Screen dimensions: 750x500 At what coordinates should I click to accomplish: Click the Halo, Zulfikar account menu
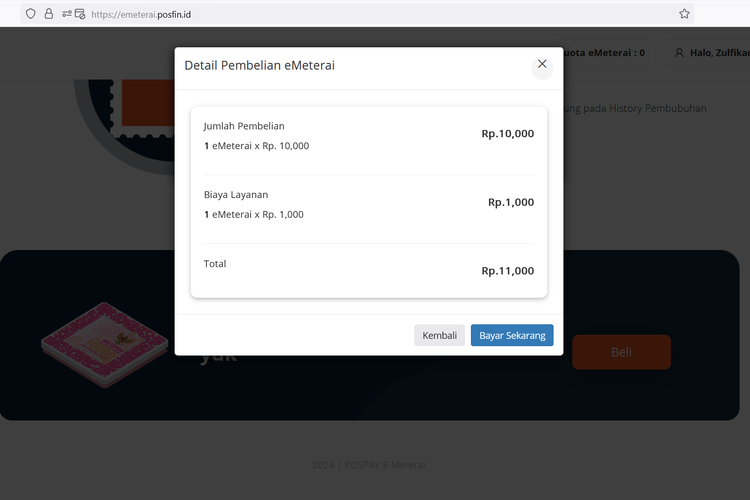718,53
